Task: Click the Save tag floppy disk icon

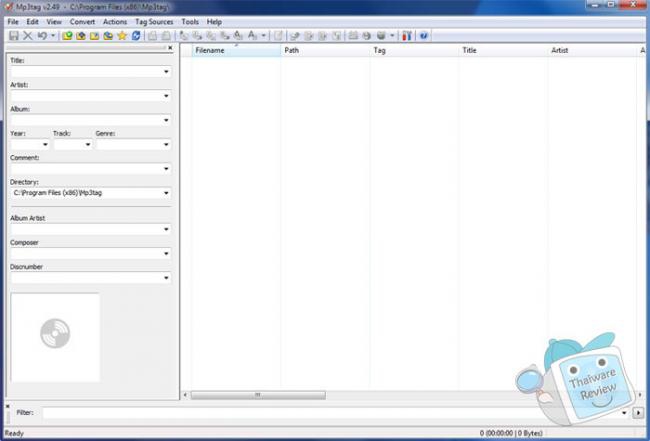Action: tap(14, 36)
